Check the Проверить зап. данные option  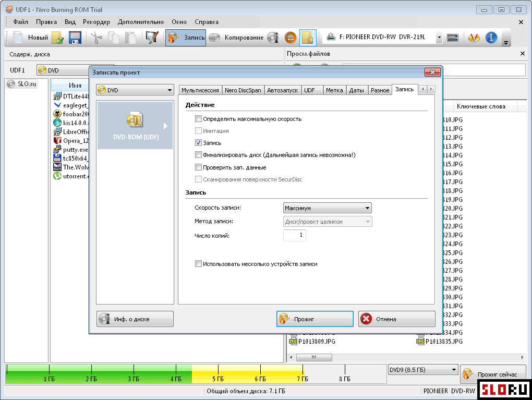198,167
